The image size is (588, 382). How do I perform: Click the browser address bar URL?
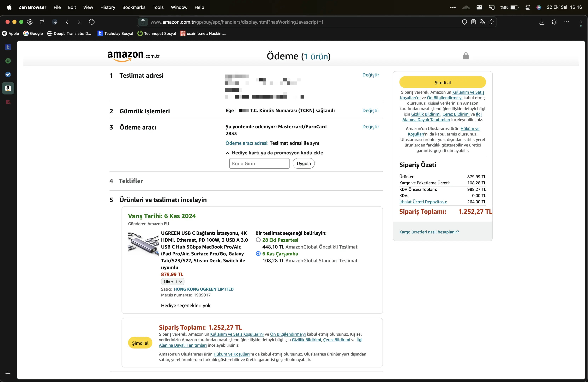[x=237, y=22]
